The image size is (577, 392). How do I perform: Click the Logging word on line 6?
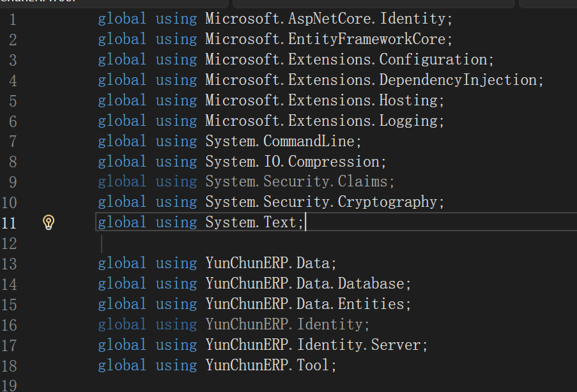408,121
